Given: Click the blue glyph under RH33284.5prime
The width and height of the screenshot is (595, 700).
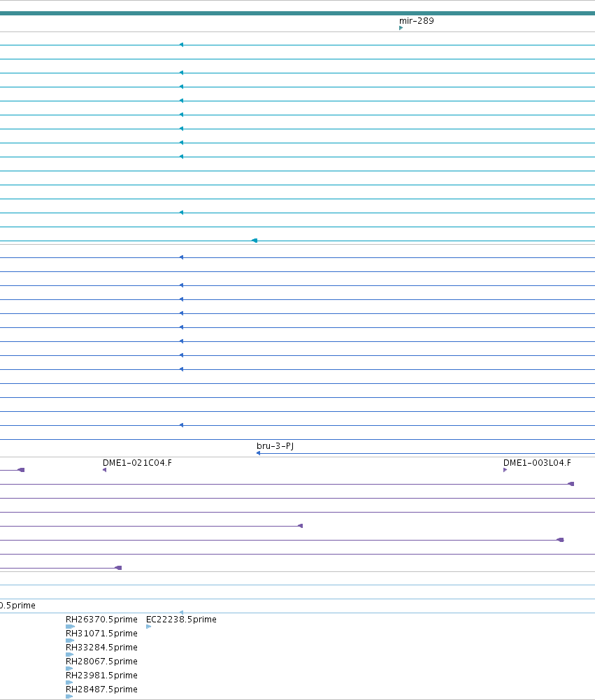Looking at the screenshot, I should [69, 655].
